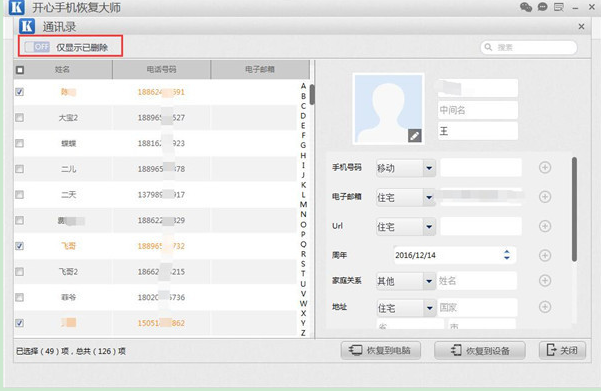Select the contact name 蝶蝶
Viewport: 601px width, 391px height.
pos(68,143)
